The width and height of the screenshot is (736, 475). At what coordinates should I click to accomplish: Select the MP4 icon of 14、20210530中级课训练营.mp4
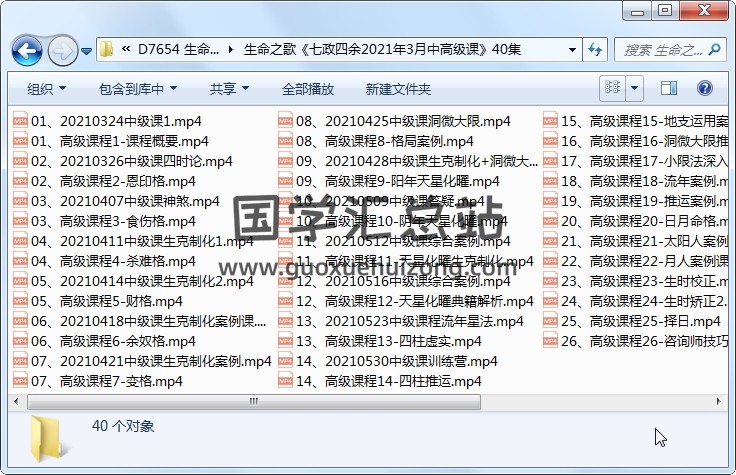[285, 361]
